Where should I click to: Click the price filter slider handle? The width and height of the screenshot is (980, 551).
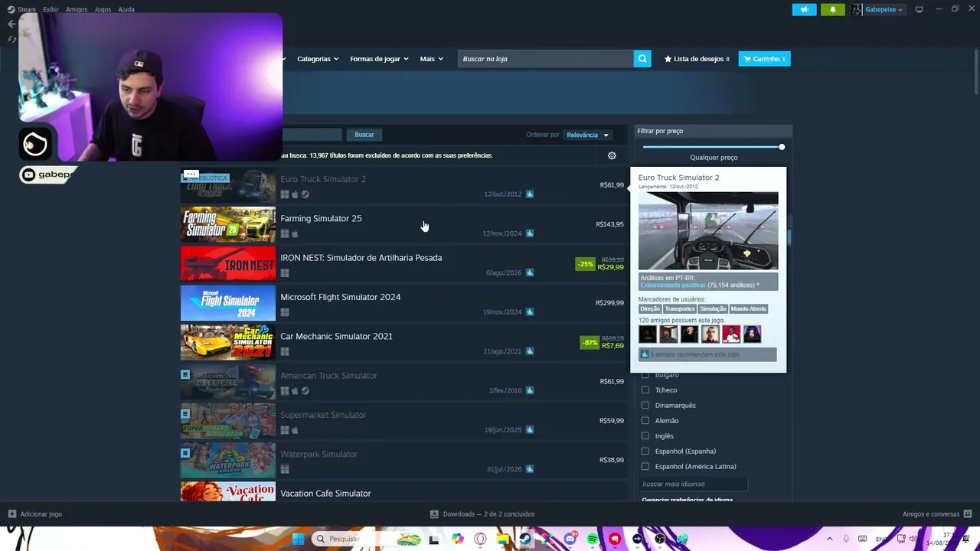point(782,147)
